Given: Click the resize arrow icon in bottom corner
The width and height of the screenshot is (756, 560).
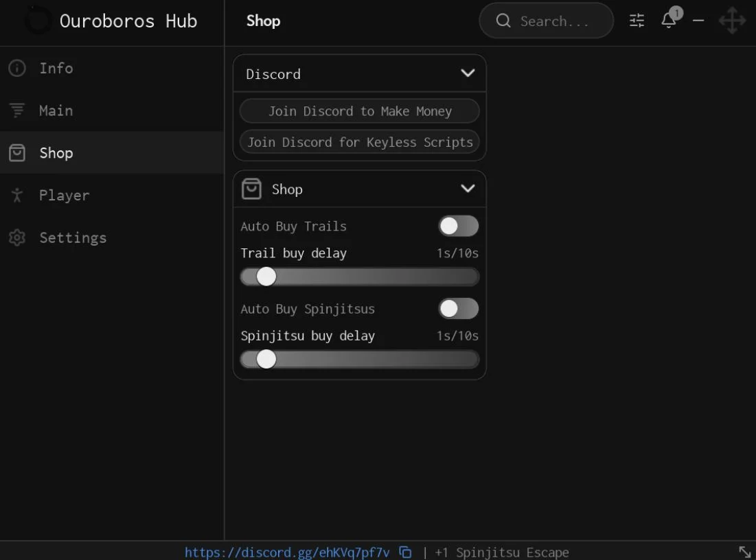Looking at the screenshot, I should click(745, 552).
